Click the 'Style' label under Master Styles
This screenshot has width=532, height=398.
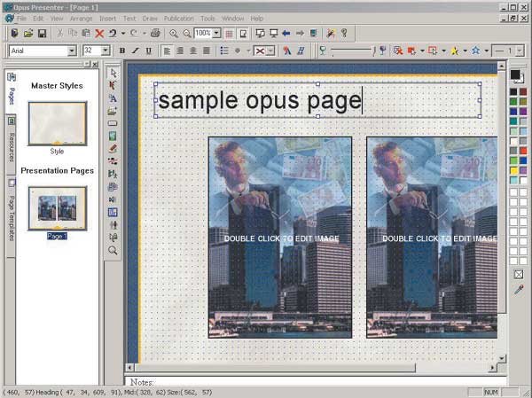[x=57, y=152]
